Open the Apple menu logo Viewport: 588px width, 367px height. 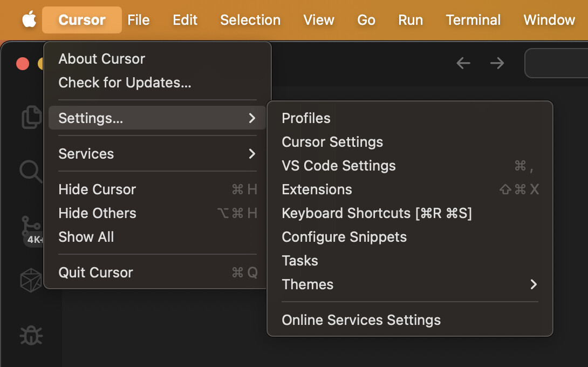[29, 20]
